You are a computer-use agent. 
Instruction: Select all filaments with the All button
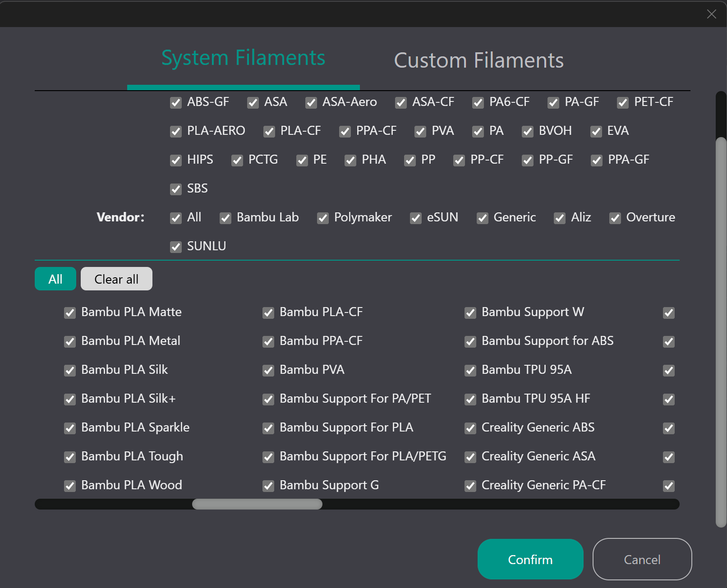[x=55, y=279]
